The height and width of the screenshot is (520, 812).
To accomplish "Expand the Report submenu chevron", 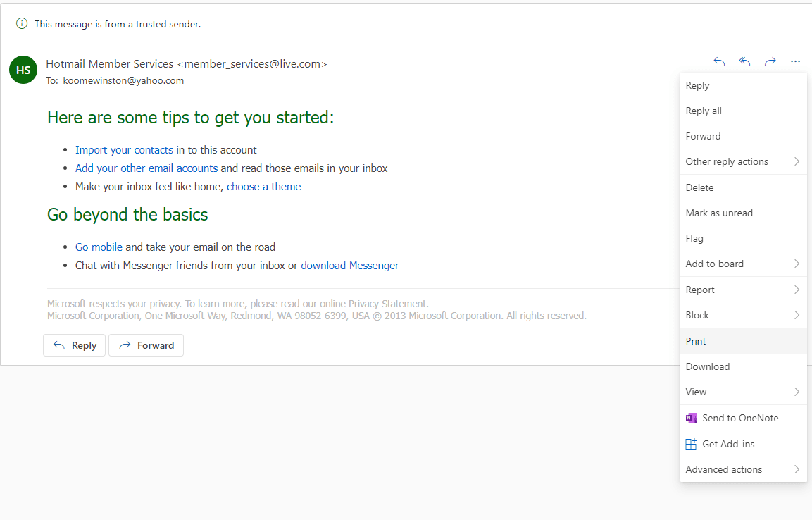I will click(x=797, y=290).
